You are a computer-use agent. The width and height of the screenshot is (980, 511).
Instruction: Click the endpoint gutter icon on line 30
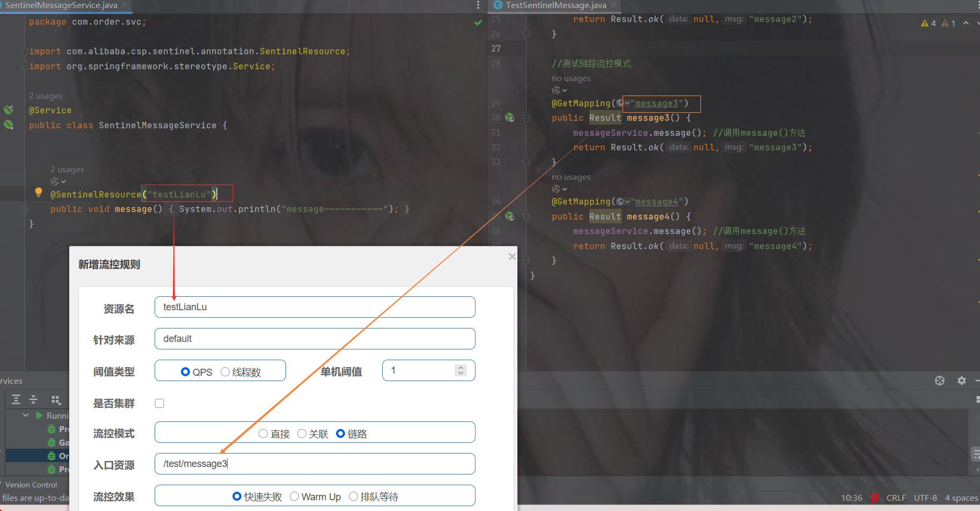(510, 118)
